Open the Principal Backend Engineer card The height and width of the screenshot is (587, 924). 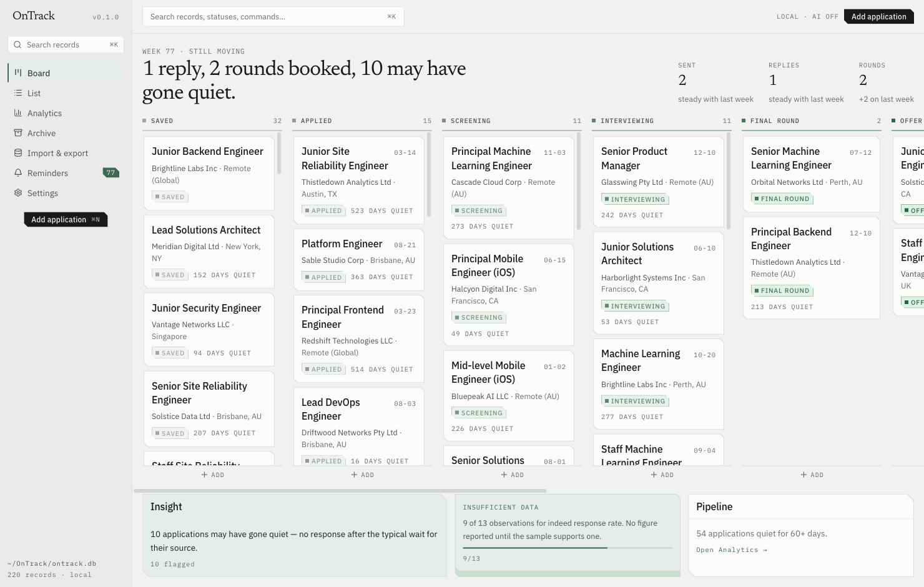coord(812,269)
